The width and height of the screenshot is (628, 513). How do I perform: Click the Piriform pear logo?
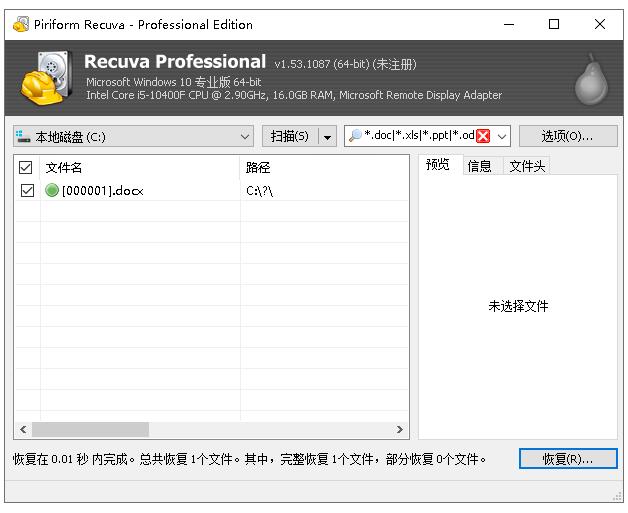click(591, 80)
